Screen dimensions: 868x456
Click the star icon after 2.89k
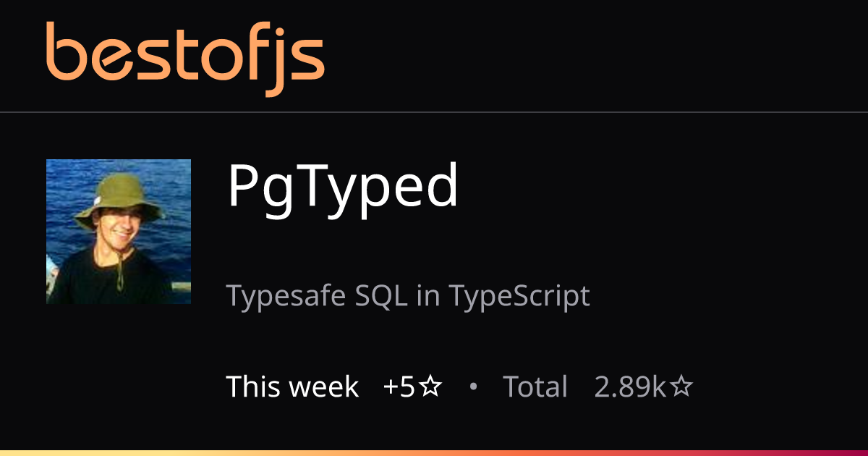(681, 387)
